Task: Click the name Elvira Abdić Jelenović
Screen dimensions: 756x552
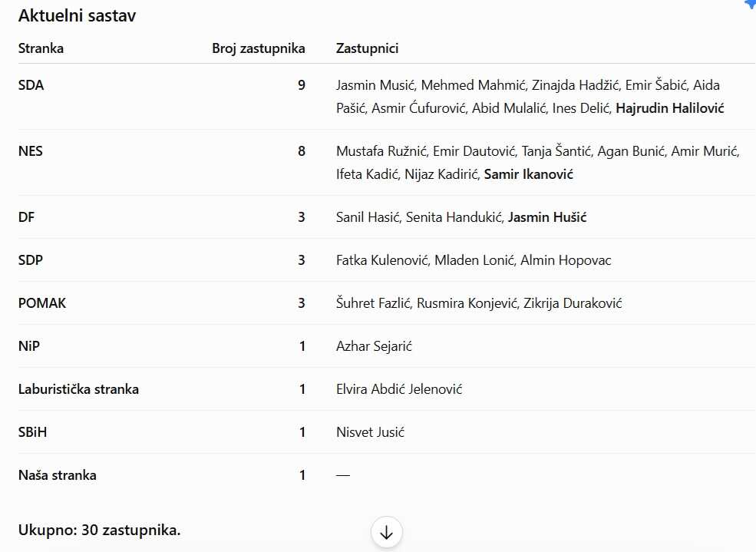Action: 399,389
